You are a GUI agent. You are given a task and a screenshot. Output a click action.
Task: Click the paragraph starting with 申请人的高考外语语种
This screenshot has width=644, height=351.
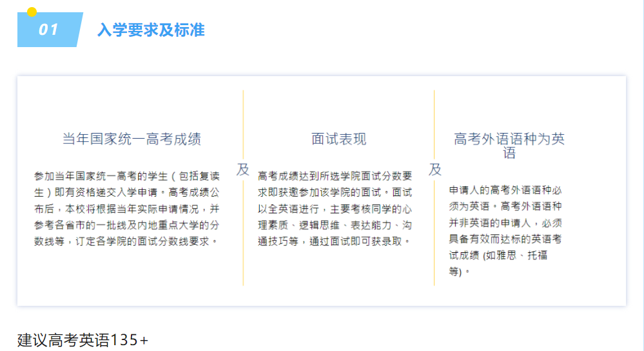click(x=505, y=230)
